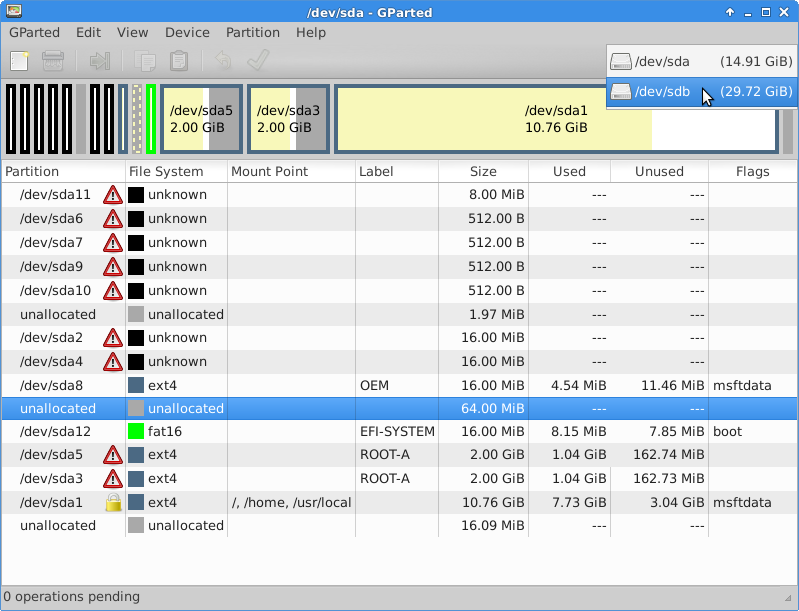
Task: Click the green fat16 swatch for /dev/sda12
Action: click(x=136, y=432)
